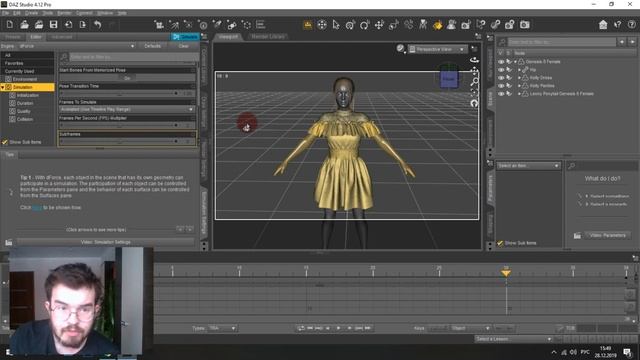Click the viewport zoom magnifier control icon
The height and width of the screenshot is (360, 640).
[475, 82]
